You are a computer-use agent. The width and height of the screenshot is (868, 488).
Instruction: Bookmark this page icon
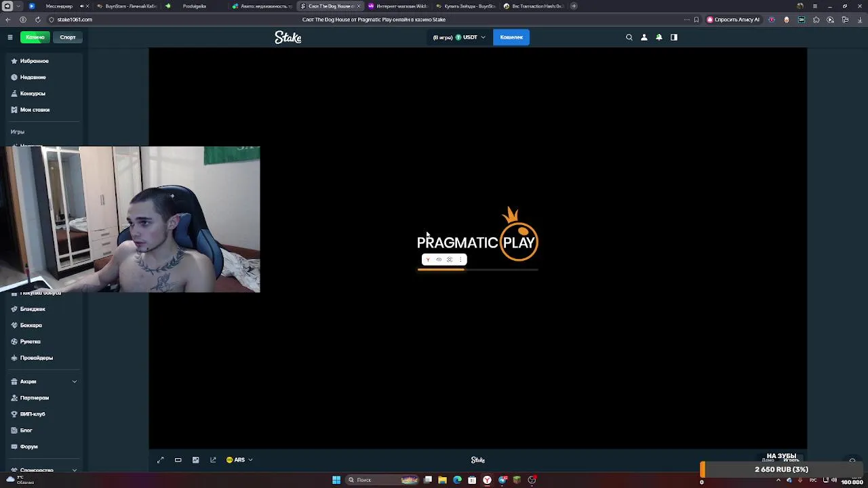pos(696,20)
